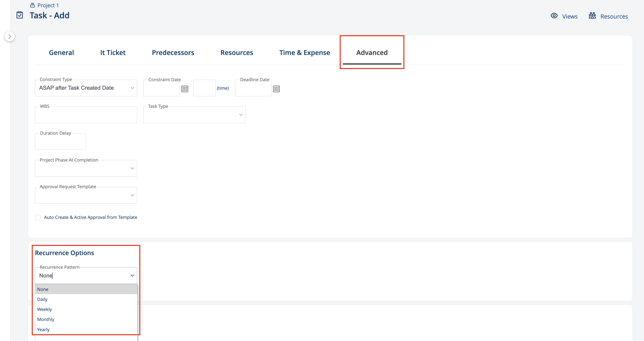Go to Time & Expense tab
Image resolution: width=644 pixels, height=341 pixels.
point(304,53)
